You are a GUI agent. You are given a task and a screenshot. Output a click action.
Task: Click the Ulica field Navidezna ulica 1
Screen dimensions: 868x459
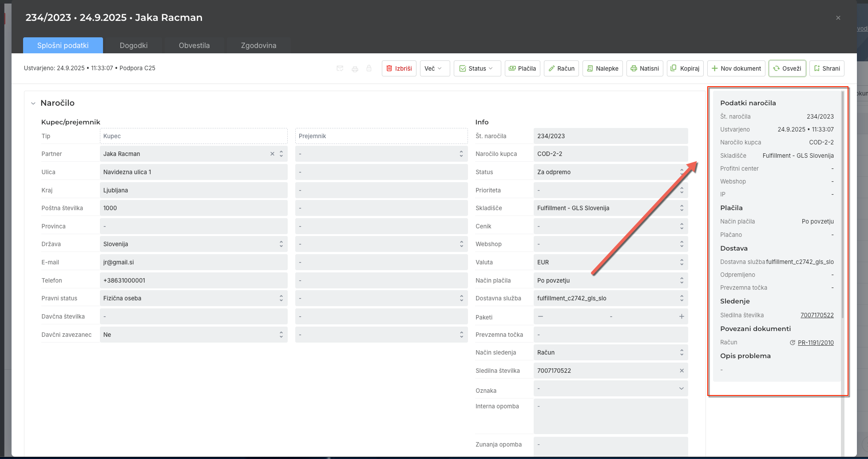194,172
